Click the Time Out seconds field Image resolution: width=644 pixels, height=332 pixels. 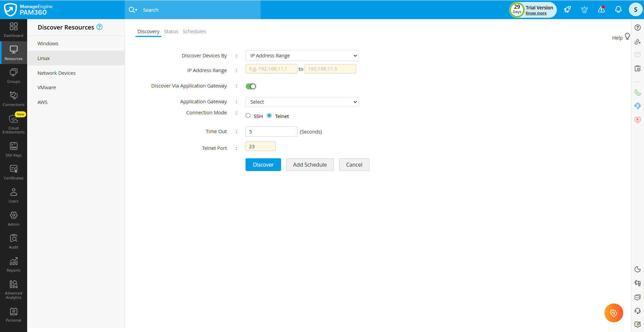click(x=271, y=132)
